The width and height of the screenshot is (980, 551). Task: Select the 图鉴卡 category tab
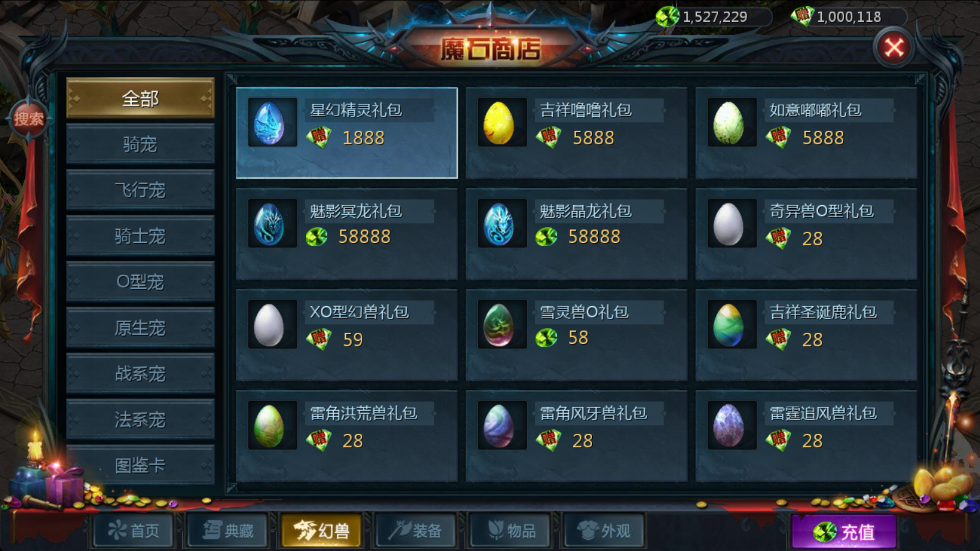[x=140, y=465]
